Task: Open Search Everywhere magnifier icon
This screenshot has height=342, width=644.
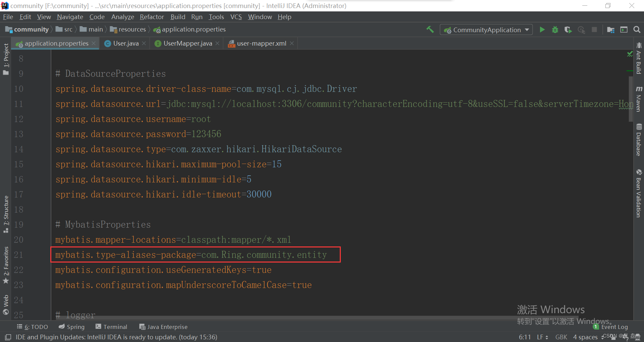Action: [x=637, y=30]
